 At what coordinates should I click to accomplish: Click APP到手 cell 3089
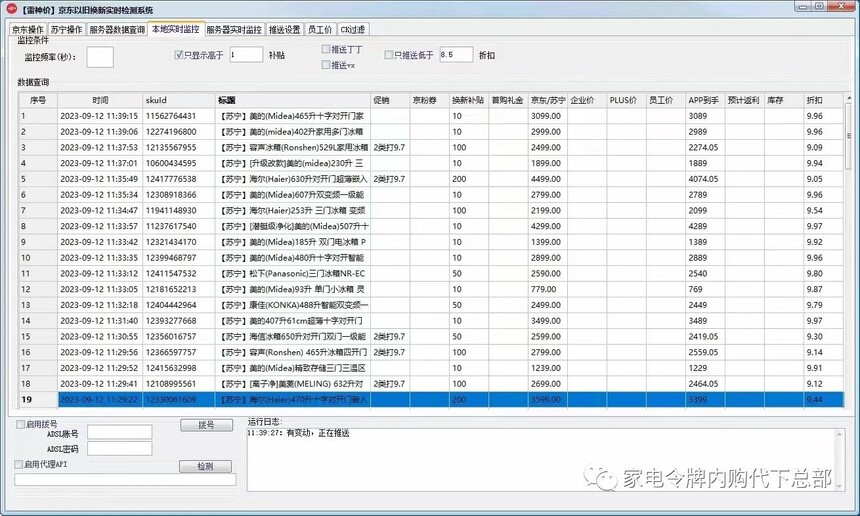pos(705,116)
